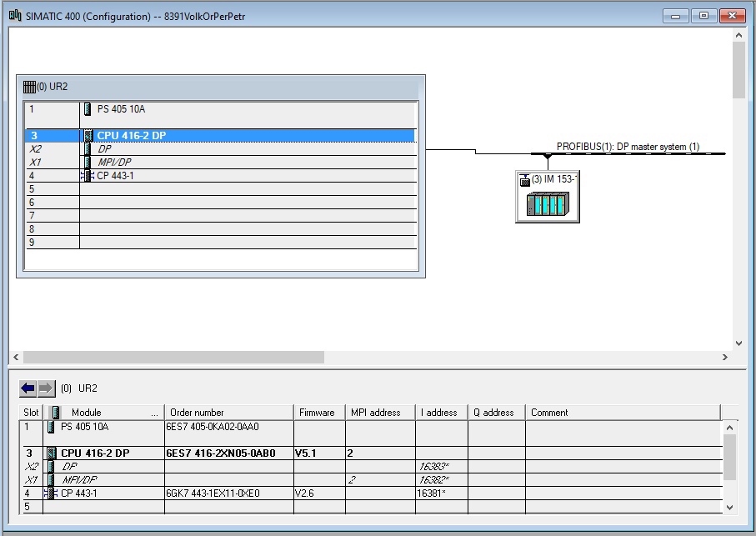Select the CP 443-1 row in rack slot 4
756x536 pixels.
point(220,176)
